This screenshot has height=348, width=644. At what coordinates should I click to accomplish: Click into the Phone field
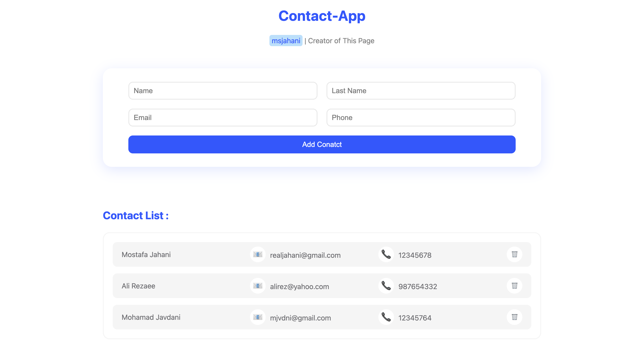tap(421, 117)
